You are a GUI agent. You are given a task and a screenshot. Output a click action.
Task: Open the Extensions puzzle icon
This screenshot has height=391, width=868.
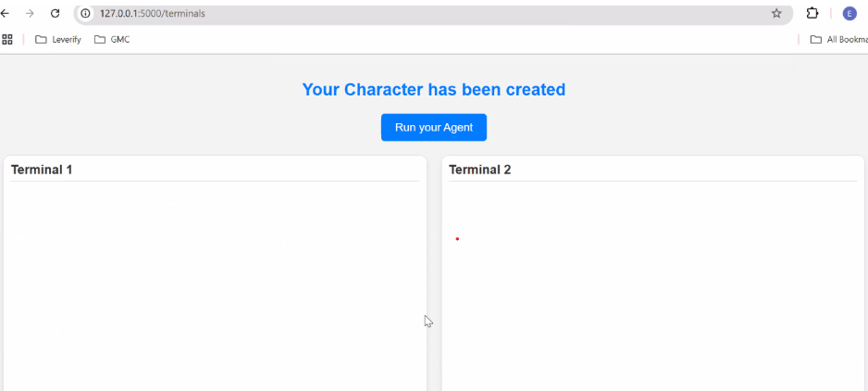pyautogui.click(x=812, y=14)
